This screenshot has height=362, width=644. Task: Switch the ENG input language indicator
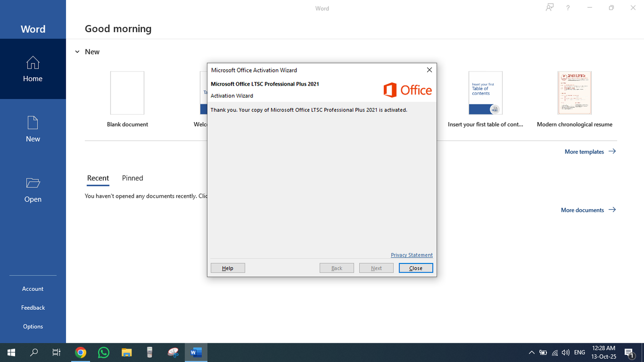pos(580,352)
